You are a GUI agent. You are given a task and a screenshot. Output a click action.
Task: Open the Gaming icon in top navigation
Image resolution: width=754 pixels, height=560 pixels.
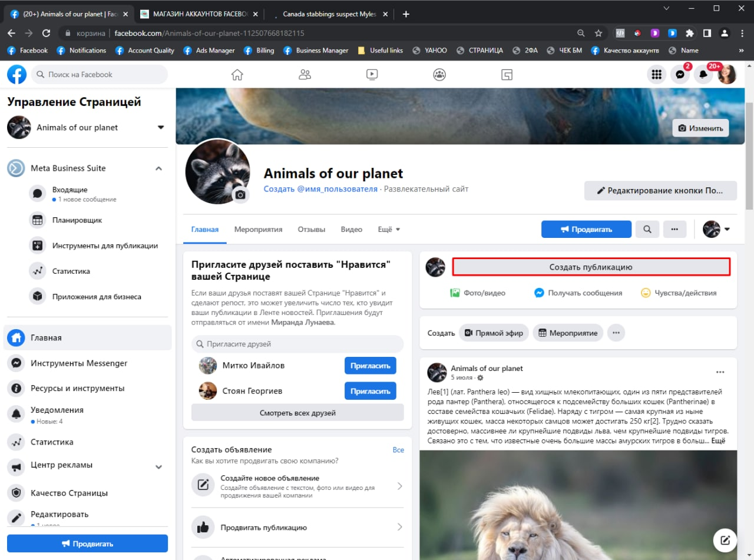[x=507, y=74]
